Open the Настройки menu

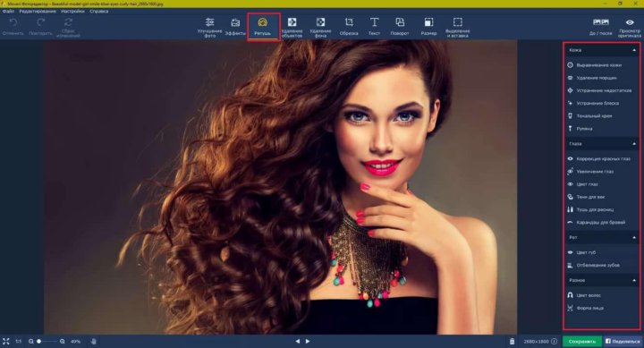coord(72,11)
